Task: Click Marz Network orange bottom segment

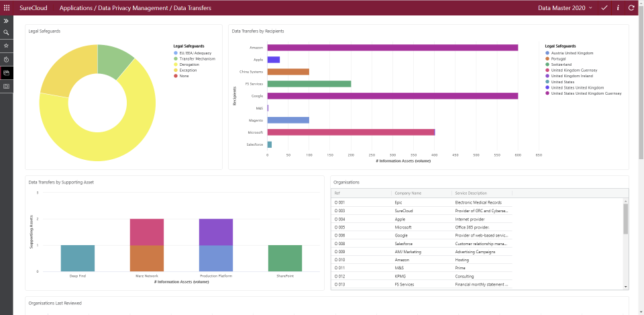Action: click(147, 259)
